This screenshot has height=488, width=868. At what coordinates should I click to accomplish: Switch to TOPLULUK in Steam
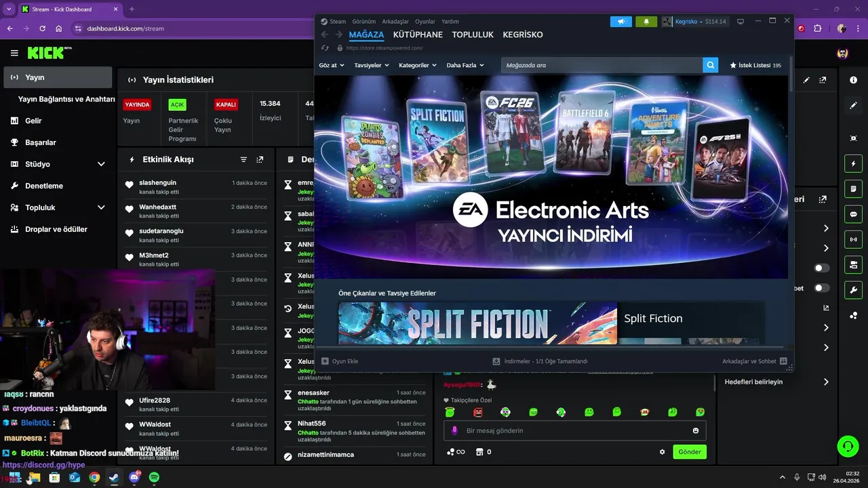(473, 35)
